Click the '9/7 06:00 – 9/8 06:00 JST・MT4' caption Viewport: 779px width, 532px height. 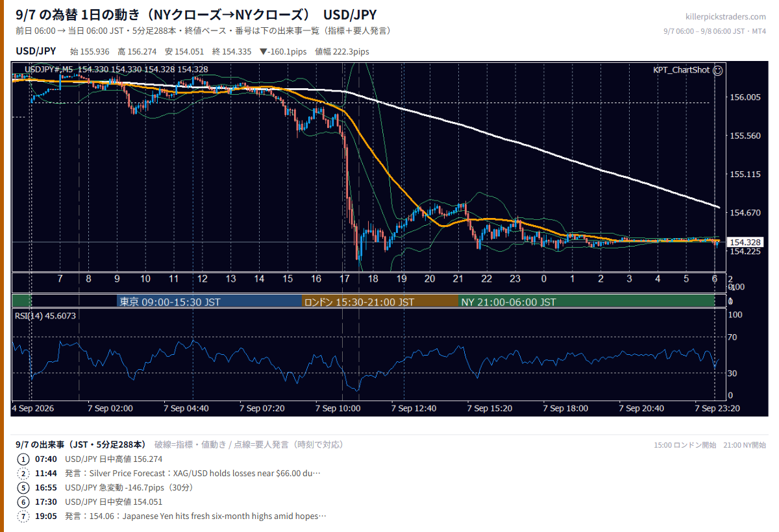point(715,31)
